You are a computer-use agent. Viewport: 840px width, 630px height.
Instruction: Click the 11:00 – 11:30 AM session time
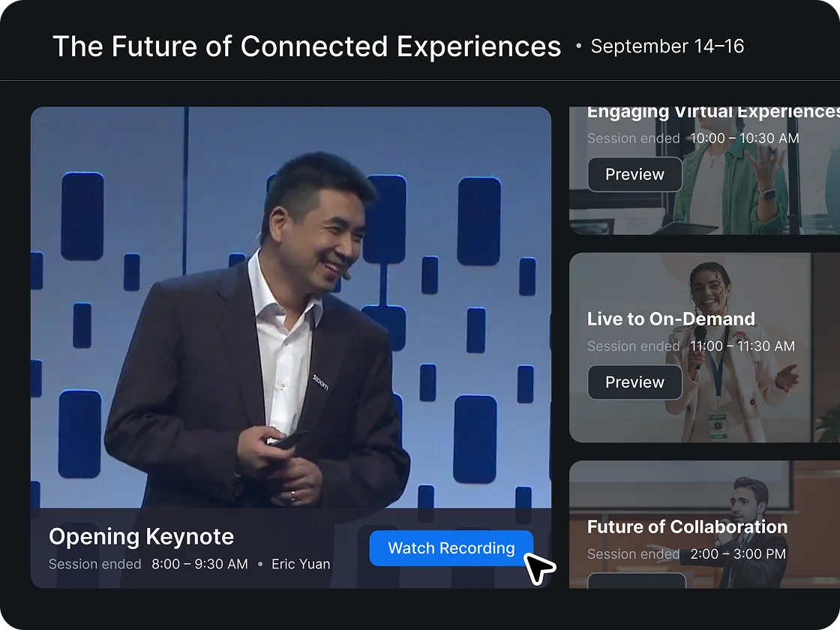pos(742,346)
